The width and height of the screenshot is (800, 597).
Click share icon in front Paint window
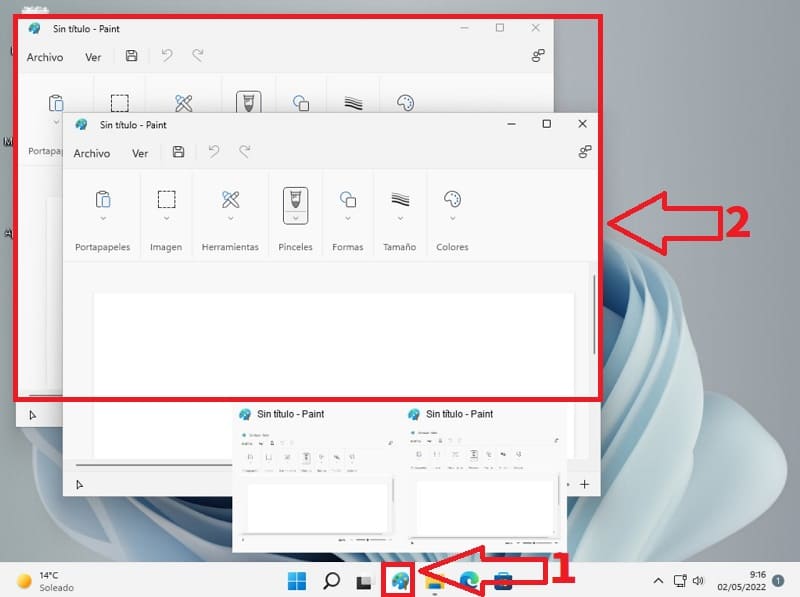point(585,152)
